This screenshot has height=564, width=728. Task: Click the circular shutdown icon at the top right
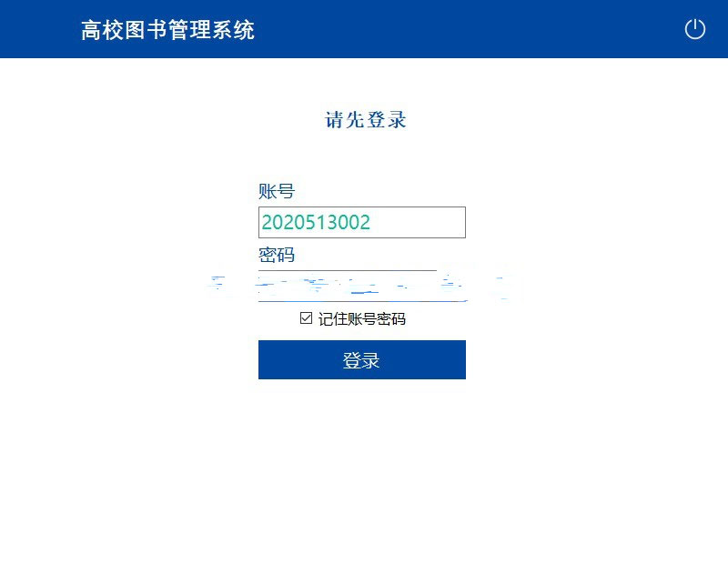tap(694, 29)
